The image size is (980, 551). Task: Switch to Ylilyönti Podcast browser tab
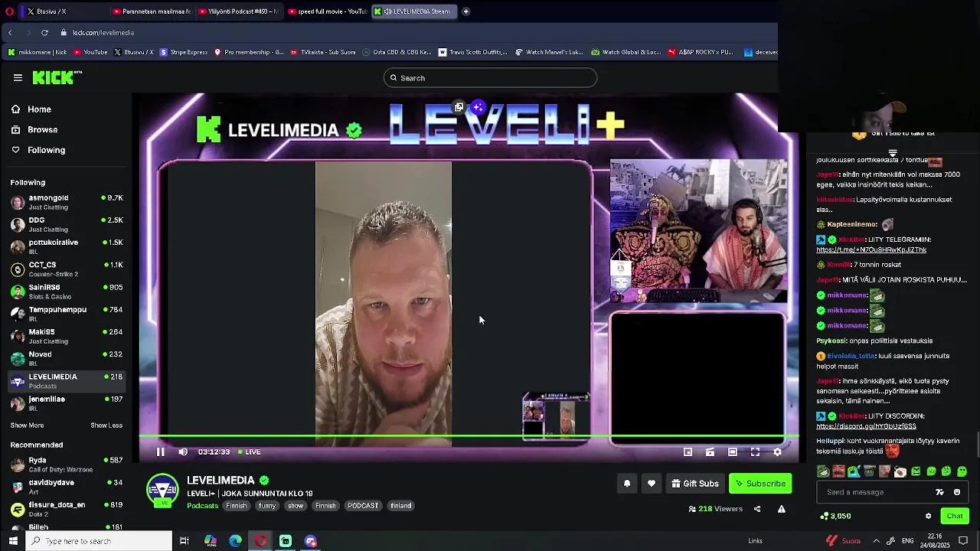tap(237, 11)
